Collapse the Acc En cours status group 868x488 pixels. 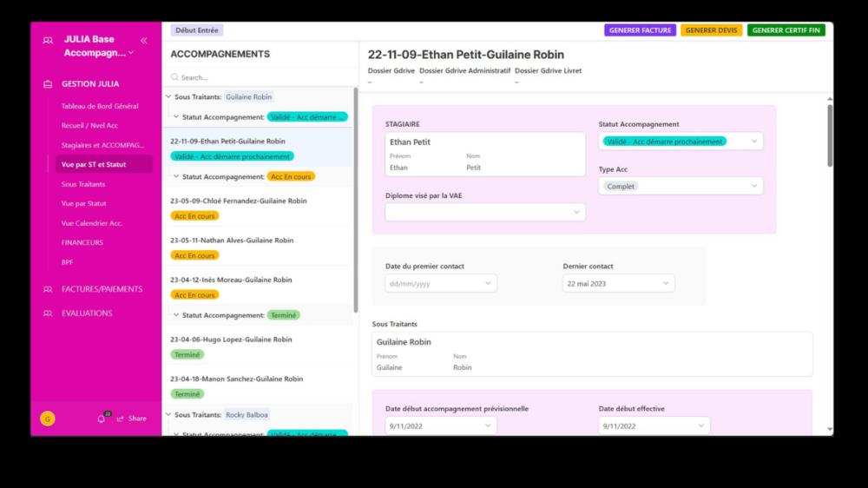[176, 176]
